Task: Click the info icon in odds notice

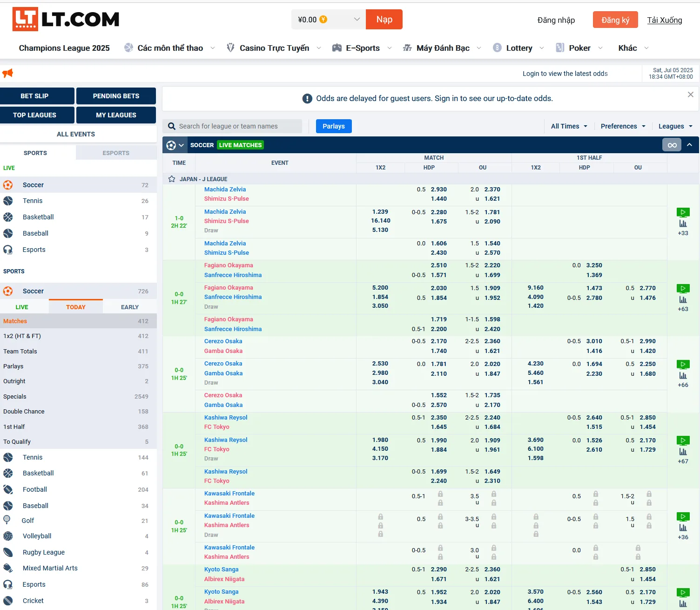Action: (x=307, y=98)
